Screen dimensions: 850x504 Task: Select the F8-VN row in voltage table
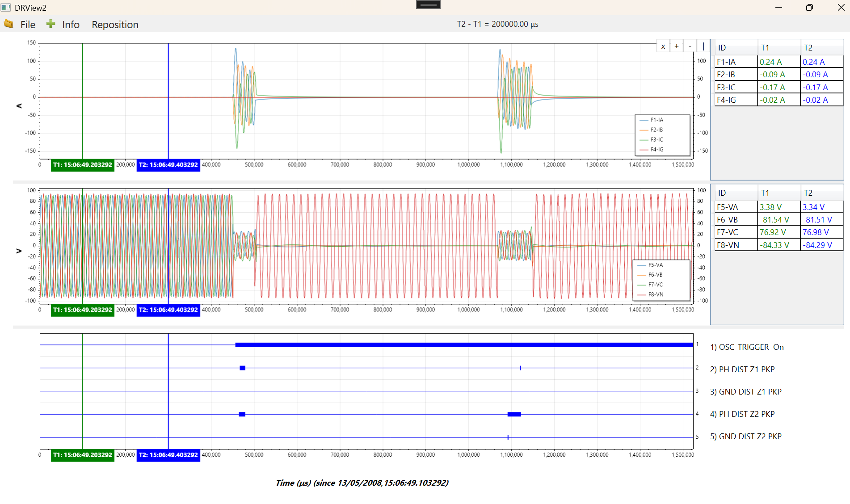tap(779, 245)
